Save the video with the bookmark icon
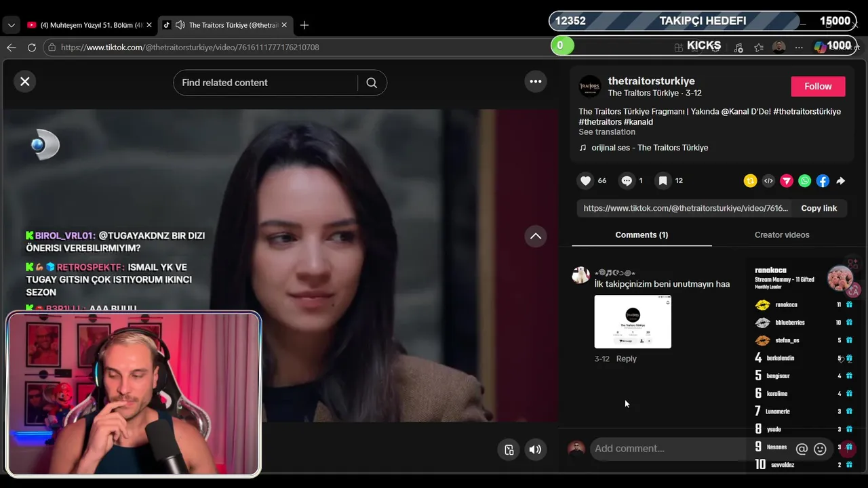 click(x=663, y=180)
